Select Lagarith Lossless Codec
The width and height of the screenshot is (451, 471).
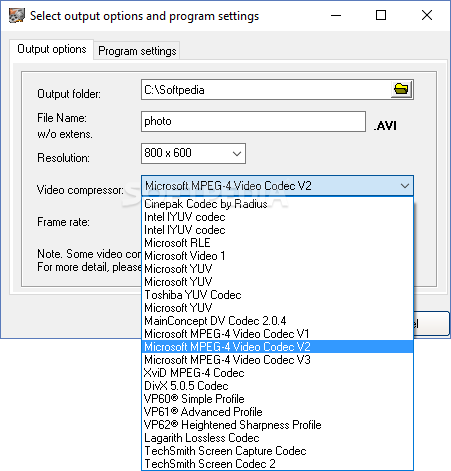(x=277, y=438)
